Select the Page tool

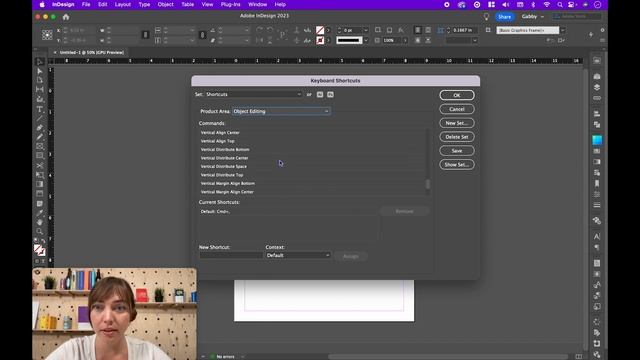tap(40, 80)
